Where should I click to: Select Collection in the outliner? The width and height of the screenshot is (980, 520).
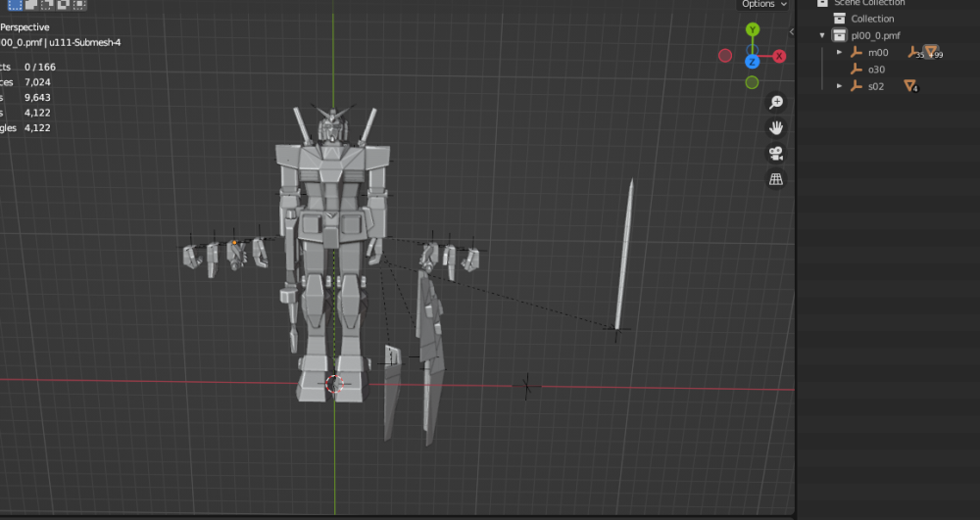pos(871,19)
